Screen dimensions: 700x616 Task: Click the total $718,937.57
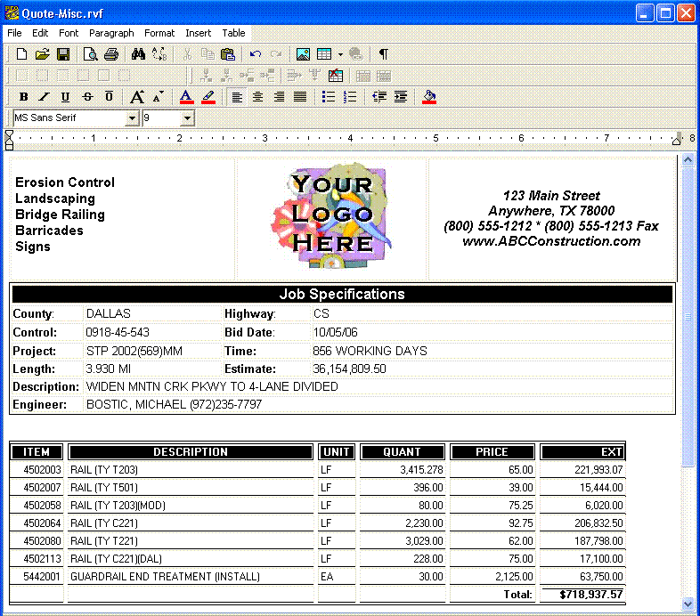[x=590, y=594]
